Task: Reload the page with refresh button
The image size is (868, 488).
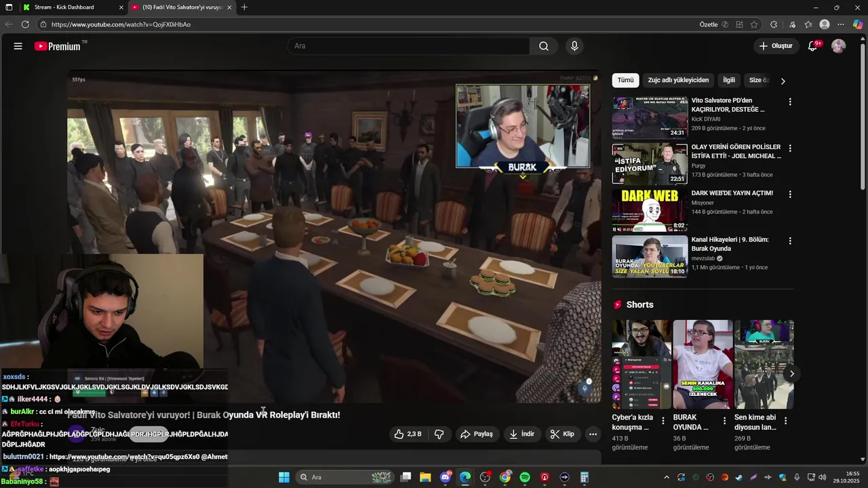Action: pos(25,24)
